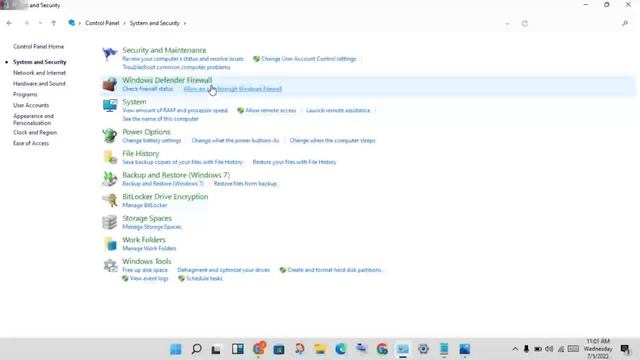Image resolution: width=640 pixels, height=360 pixels.
Task: Show hidden tray icons chevron
Action: 515,349
